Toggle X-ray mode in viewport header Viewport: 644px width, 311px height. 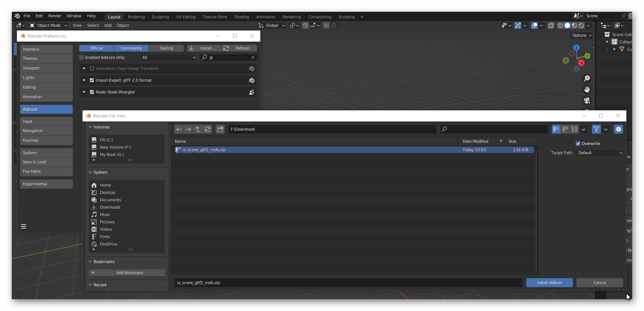551,25
